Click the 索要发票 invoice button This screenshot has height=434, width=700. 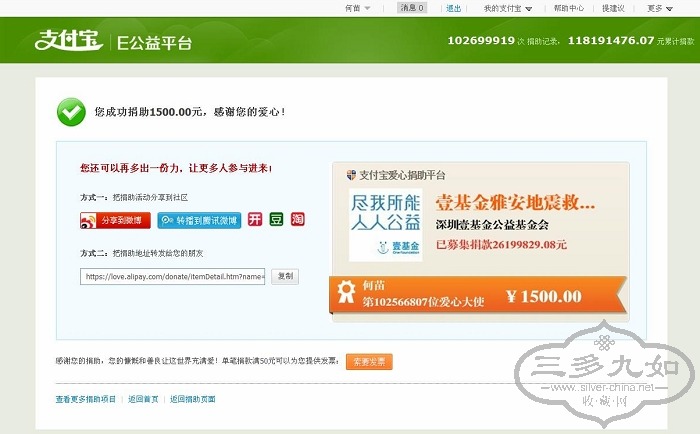coord(369,361)
